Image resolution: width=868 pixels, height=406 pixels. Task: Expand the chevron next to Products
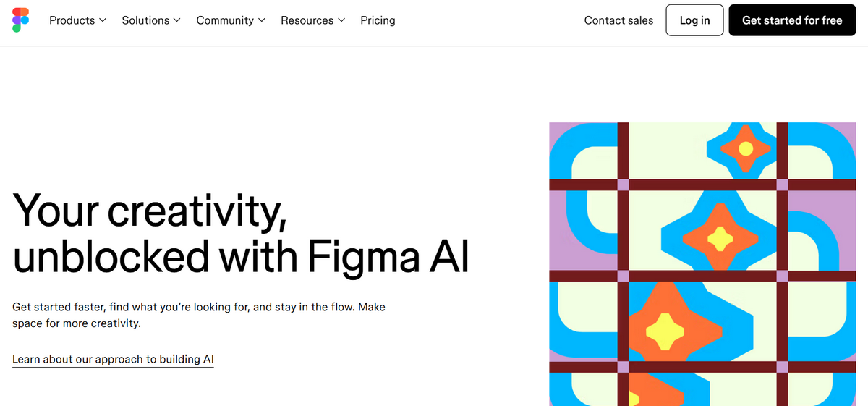click(x=103, y=20)
